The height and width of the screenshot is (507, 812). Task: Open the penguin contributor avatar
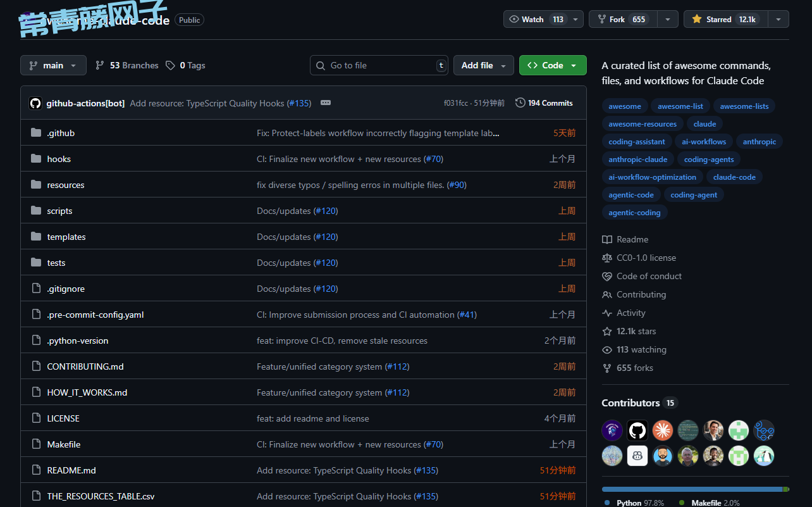(764, 456)
